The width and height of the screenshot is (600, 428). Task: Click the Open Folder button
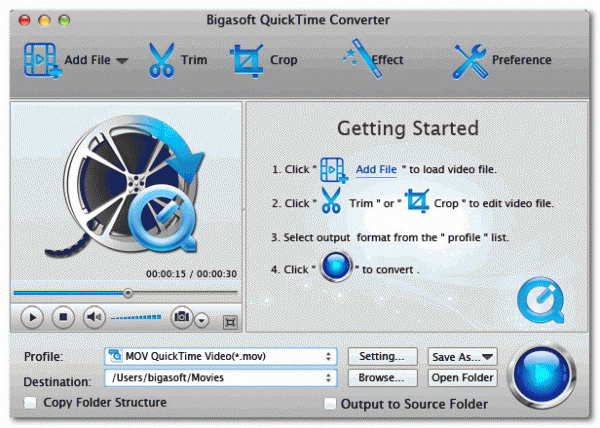coord(462,378)
